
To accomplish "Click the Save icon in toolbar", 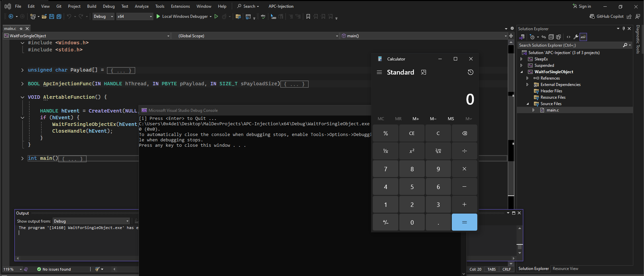I will (x=52, y=16).
